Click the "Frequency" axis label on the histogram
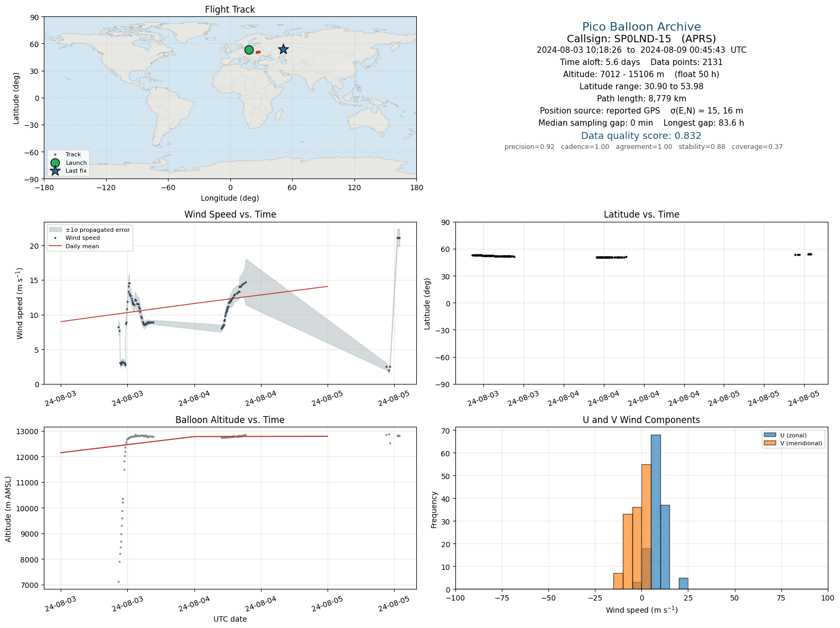The height and width of the screenshot is (628, 840). point(434,510)
